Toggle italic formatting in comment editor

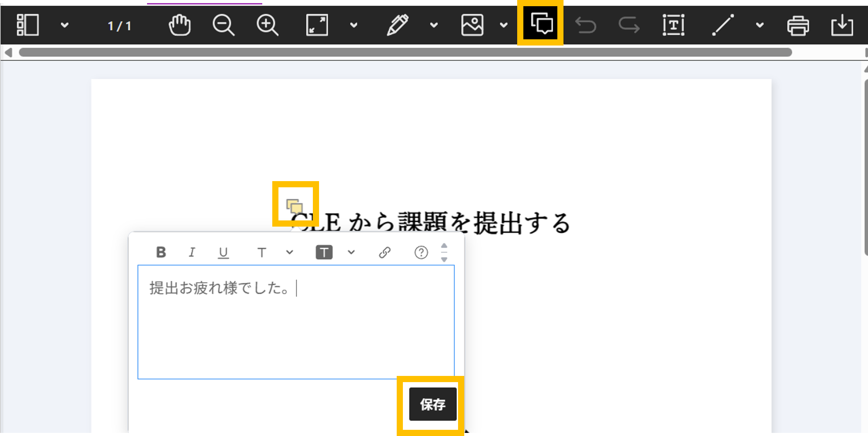(192, 252)
